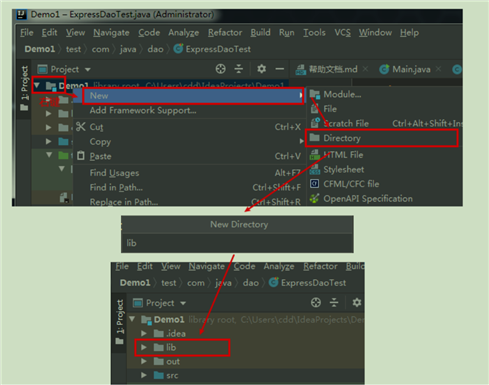Select the Module icon in New submenu
This screenshot has height=385, width=489.
click(x=315, y=94)
